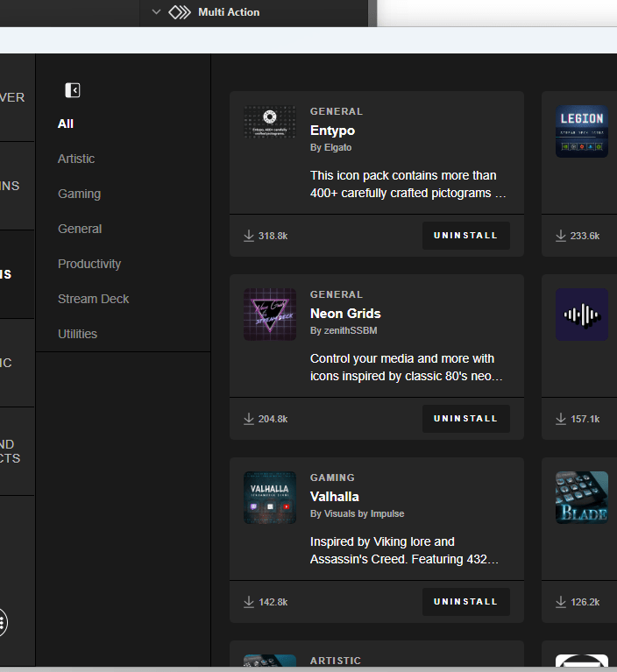Open the Utilities category
The height and width of the screenshot is (672, 617).
tap(78, 334)
